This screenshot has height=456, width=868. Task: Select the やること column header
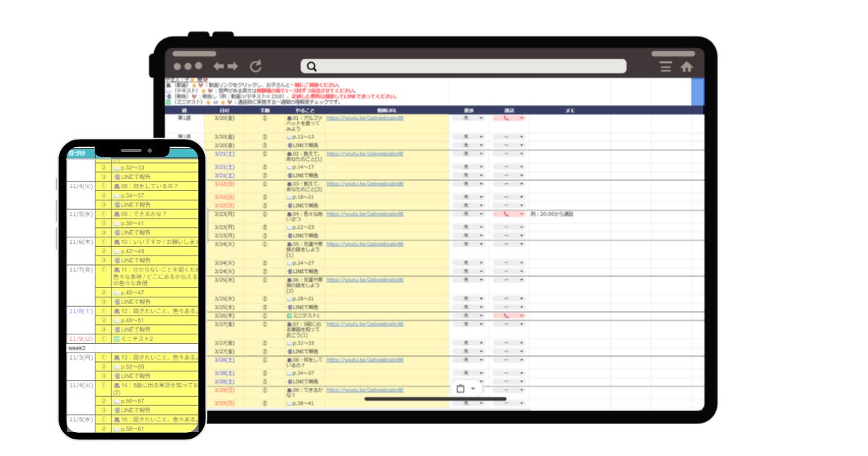tap(305, 110)
